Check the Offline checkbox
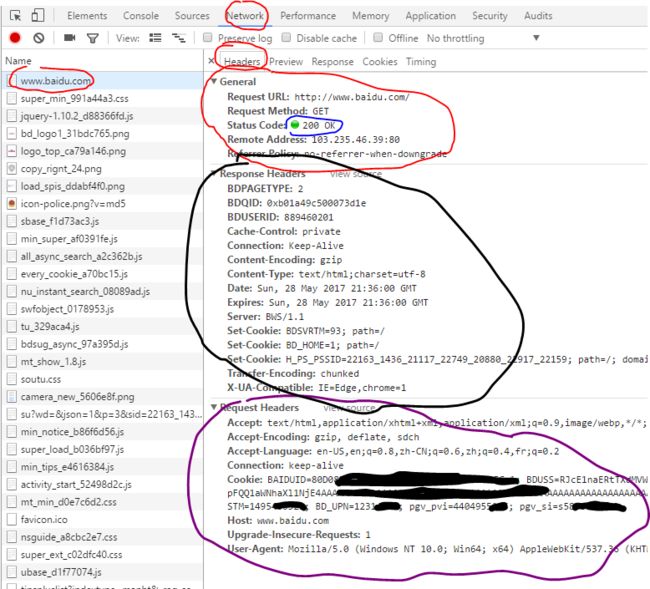 click(378, 38)
